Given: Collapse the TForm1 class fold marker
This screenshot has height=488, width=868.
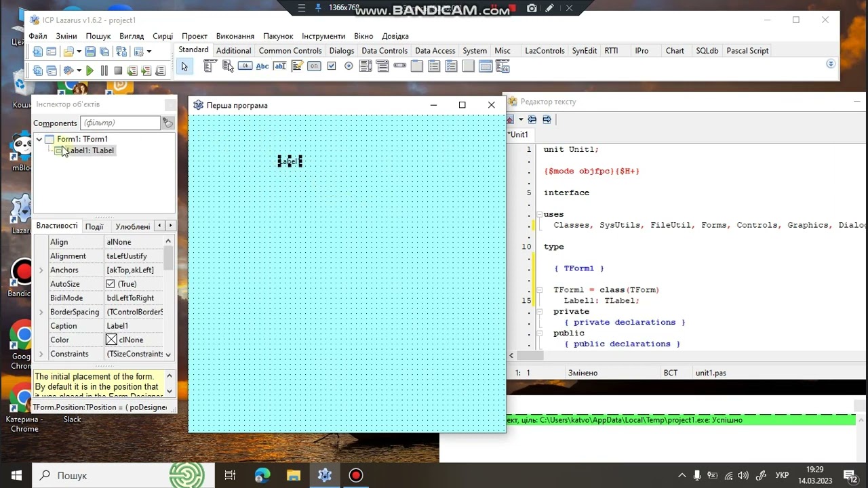Looking at the screenshot, I should pos(539,290).
